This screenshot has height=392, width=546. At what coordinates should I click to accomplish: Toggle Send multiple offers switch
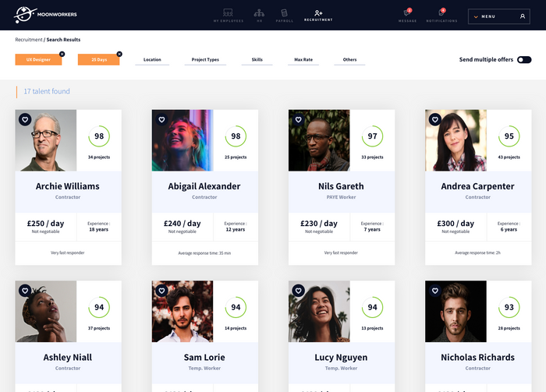click(524, 60)
